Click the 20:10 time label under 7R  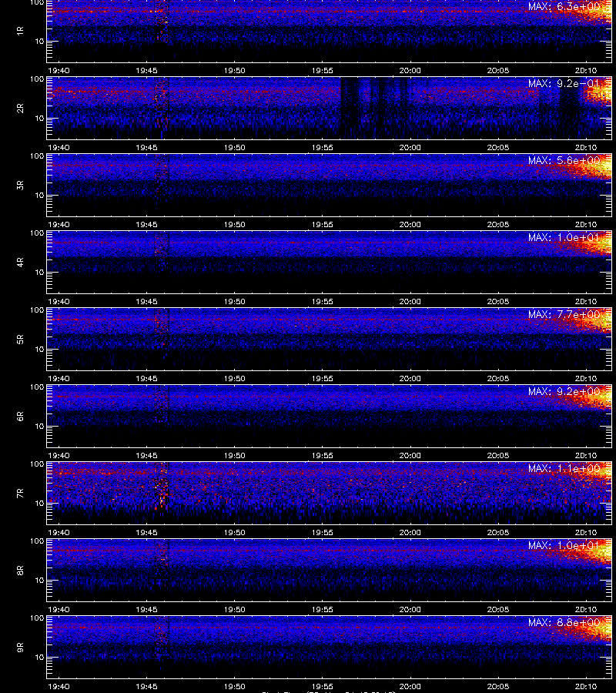tap(586, 532)
